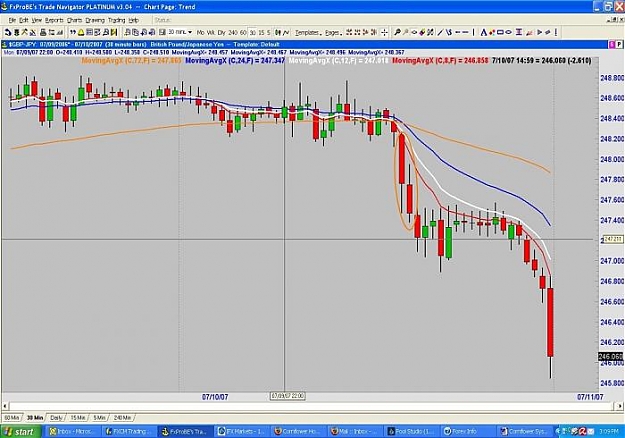Select the text annotation A tool
The image size is (625, 438).
click(x=483, y=32)
